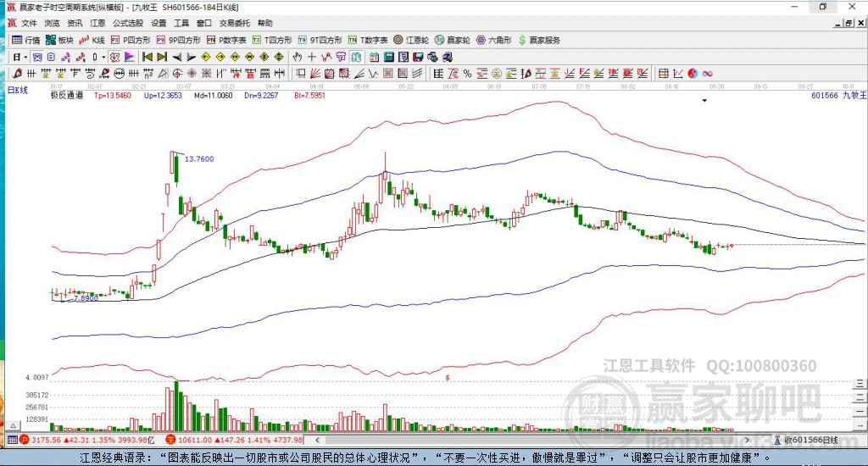868x466 pixels.
Task: Click the circle with cross target icon
Action: [177, 74]
